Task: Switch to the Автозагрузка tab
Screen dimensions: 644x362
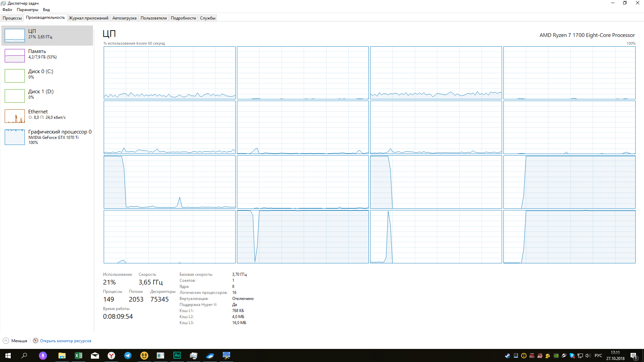Action: point(125,18)
